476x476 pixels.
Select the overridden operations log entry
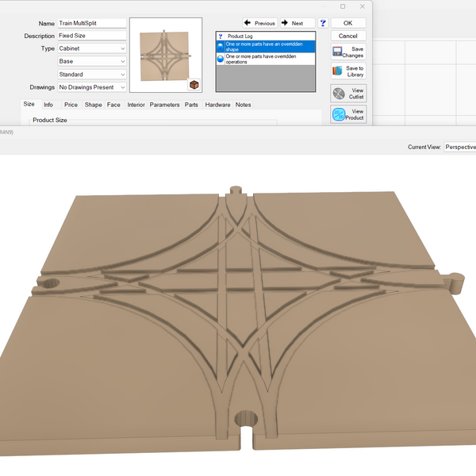(266, 59)
